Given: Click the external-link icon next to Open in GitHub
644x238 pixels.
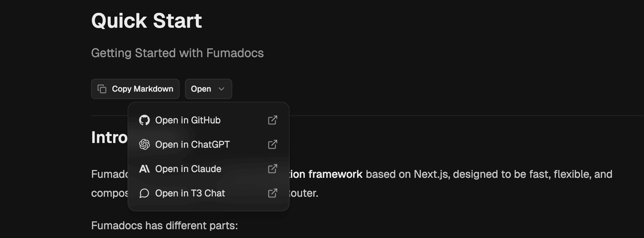Looking at the screenshot, I should pyautogui.click(x=273, y=120).
